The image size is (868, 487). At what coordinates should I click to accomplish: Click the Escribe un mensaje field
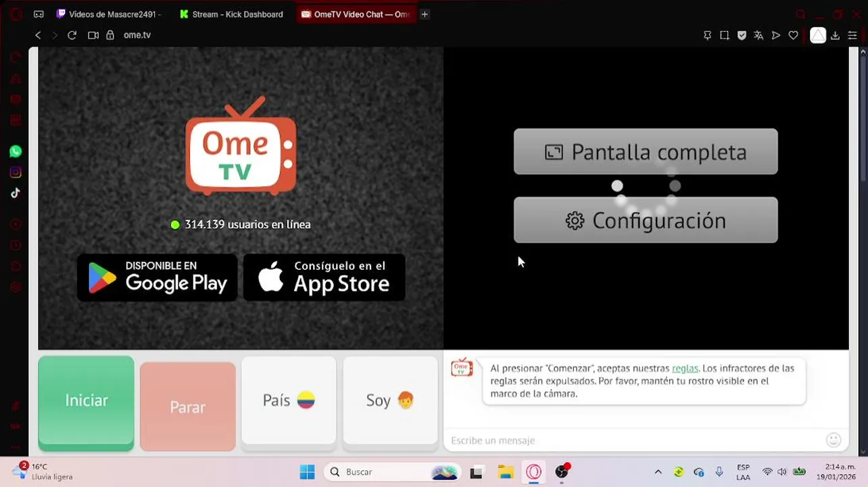pos(634,440)
